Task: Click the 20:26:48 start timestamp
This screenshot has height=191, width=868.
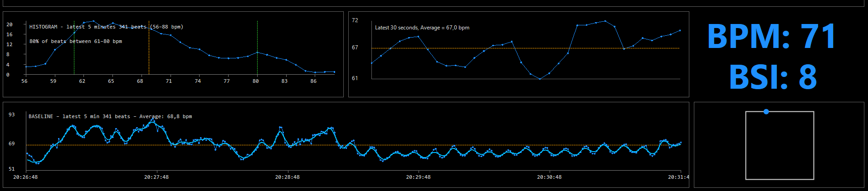Action: pos(25,177)
